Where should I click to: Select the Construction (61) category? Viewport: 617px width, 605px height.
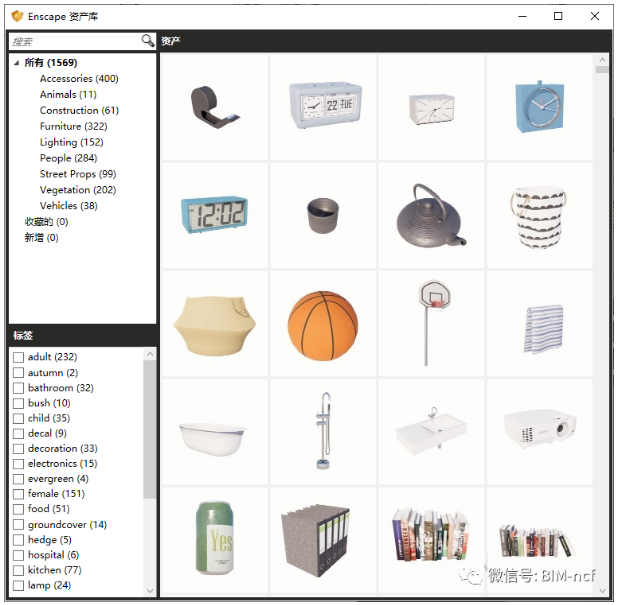tap(79, 111)
